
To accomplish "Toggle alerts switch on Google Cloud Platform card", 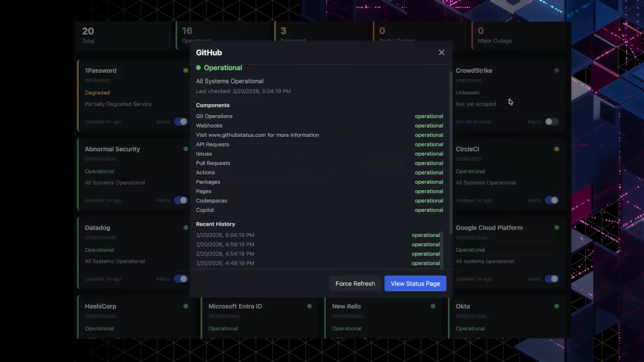I will (x=552, y=279).
